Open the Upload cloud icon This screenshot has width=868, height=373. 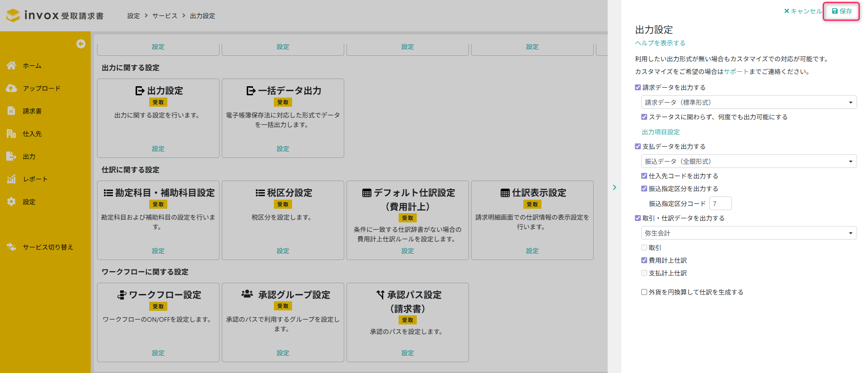tap(11, 88)
